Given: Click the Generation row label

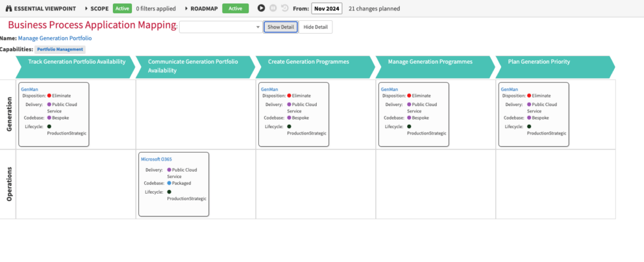Looking at the screenshot, I should click(10, 114).
